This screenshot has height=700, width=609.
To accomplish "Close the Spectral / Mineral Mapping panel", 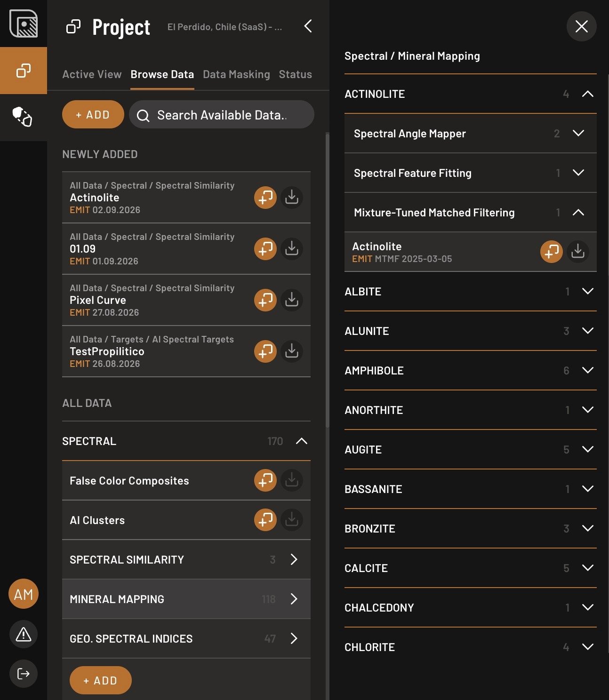I will coord(582,26).
